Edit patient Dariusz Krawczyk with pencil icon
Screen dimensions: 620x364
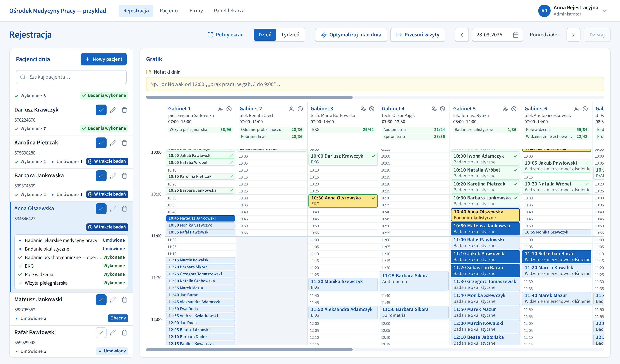pyautogui.click(x=113, y=110)
